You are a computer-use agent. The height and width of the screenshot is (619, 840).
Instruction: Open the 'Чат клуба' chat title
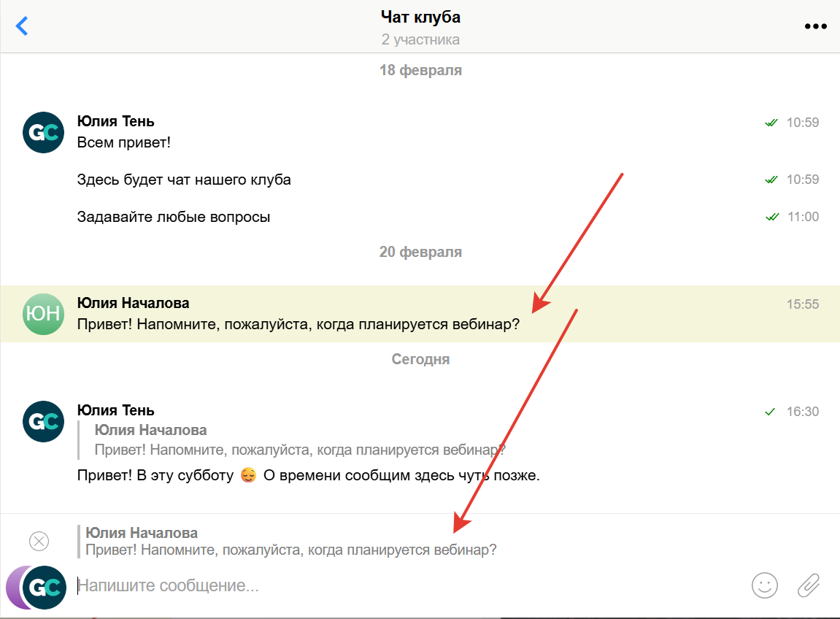coord(420,17)
